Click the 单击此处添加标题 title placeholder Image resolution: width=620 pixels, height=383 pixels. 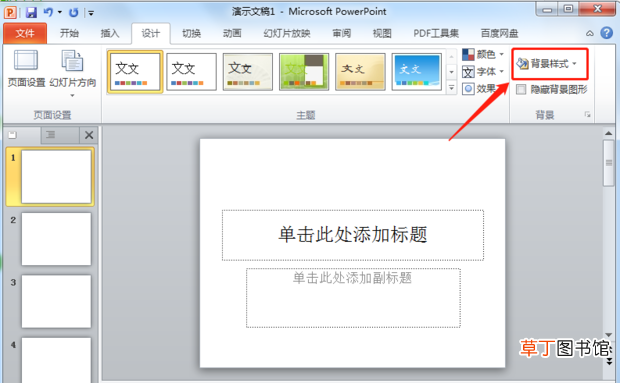click(353, 235)
